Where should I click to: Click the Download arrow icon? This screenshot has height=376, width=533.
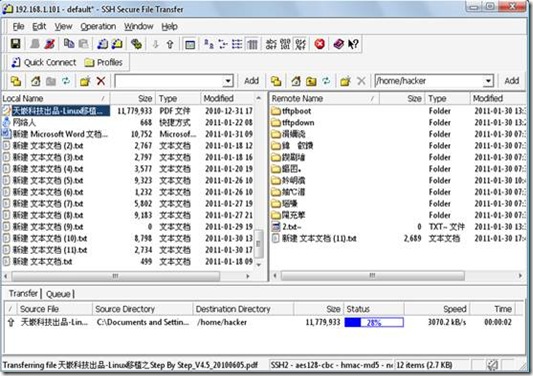156,44
